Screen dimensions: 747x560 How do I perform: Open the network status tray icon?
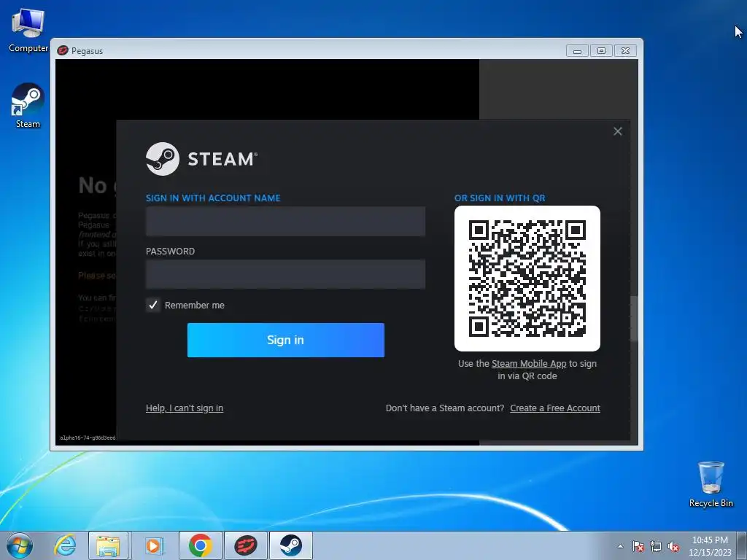coord(656,546)
